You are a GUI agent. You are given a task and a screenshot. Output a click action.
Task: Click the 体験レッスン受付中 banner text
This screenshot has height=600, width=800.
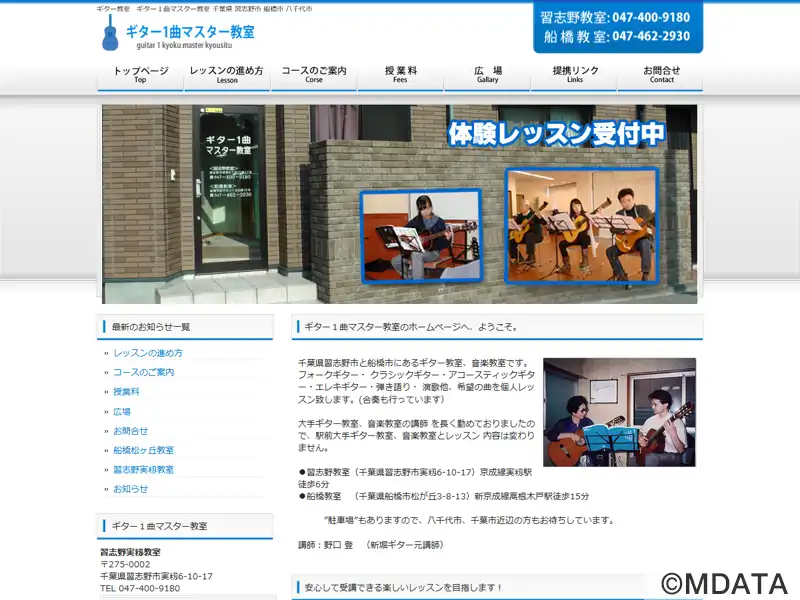coord(557,134)
